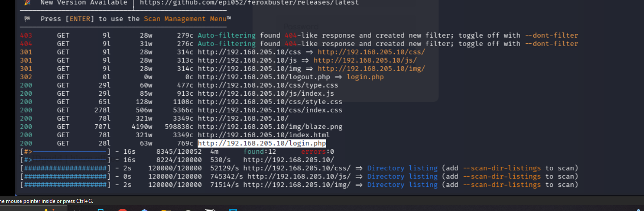Click the party popper icon beside New Version Available
644x211 pixels.
point(27,3)
